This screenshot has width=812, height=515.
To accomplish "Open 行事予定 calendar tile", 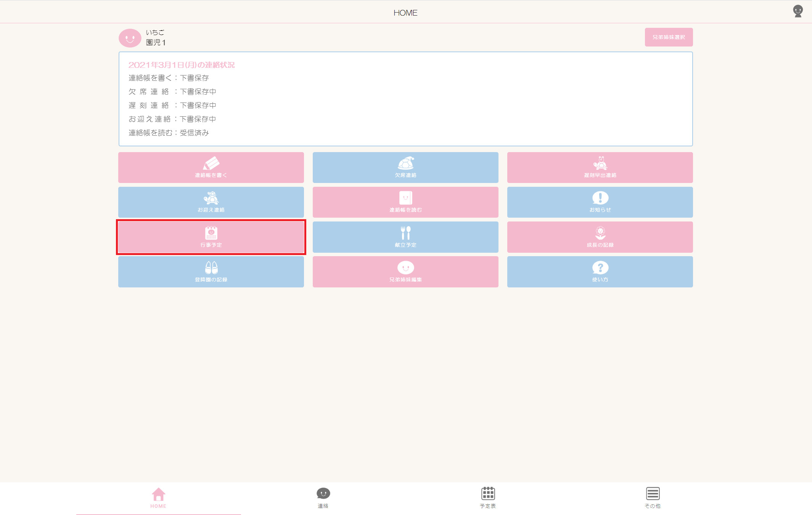I will (x=211, y=237).
